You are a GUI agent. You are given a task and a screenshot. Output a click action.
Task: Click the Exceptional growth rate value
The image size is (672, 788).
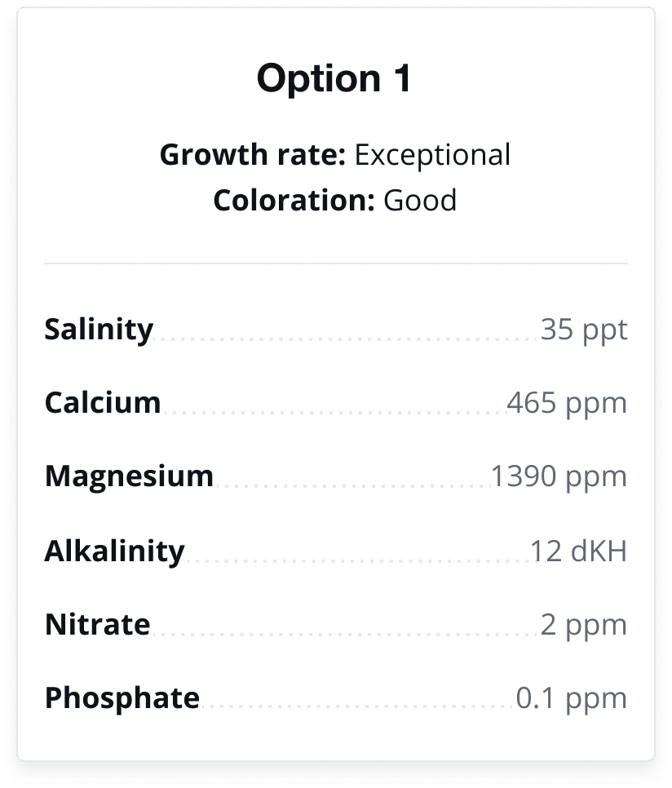click(433, 155)
